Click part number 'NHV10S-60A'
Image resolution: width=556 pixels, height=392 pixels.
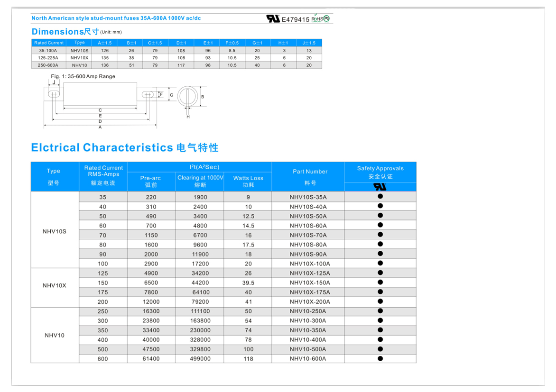coord(308,226)
